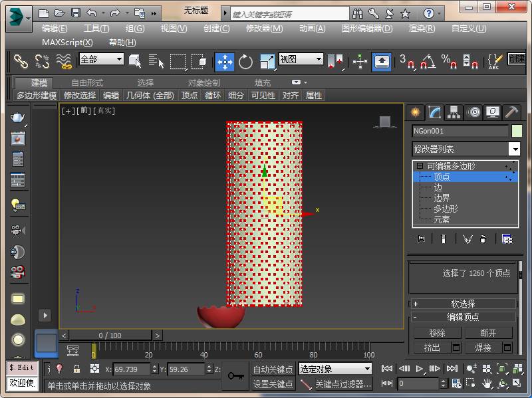Activate the Select and Scale tool

267,62
